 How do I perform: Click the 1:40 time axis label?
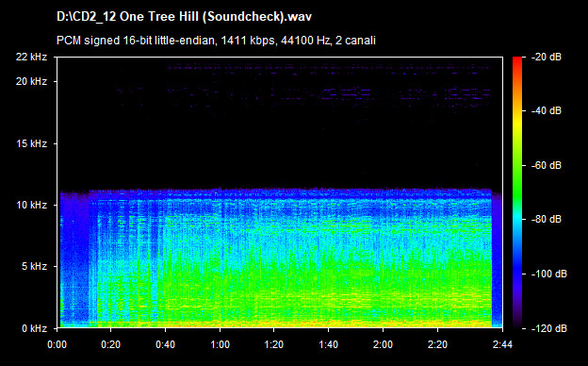pos(329,344)
